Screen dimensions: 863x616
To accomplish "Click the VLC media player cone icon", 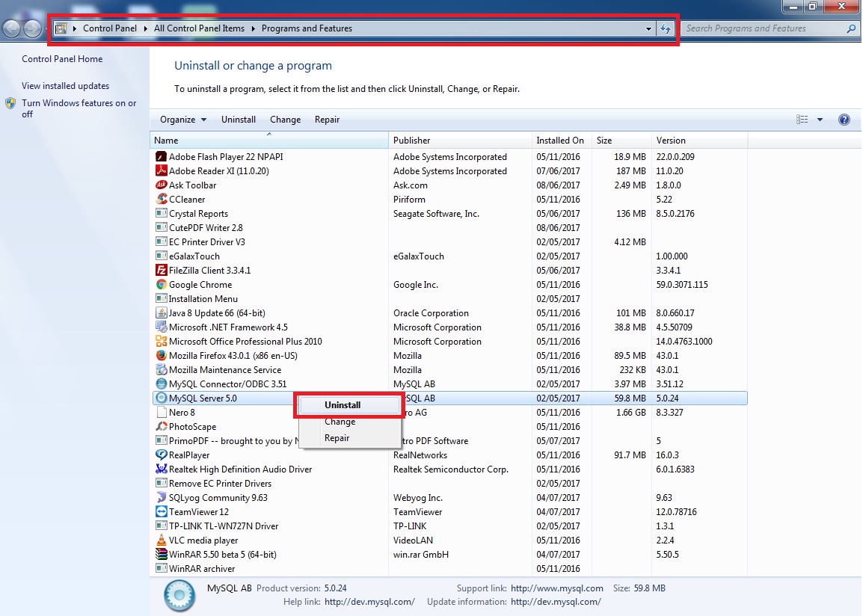I will pos(162,540).
